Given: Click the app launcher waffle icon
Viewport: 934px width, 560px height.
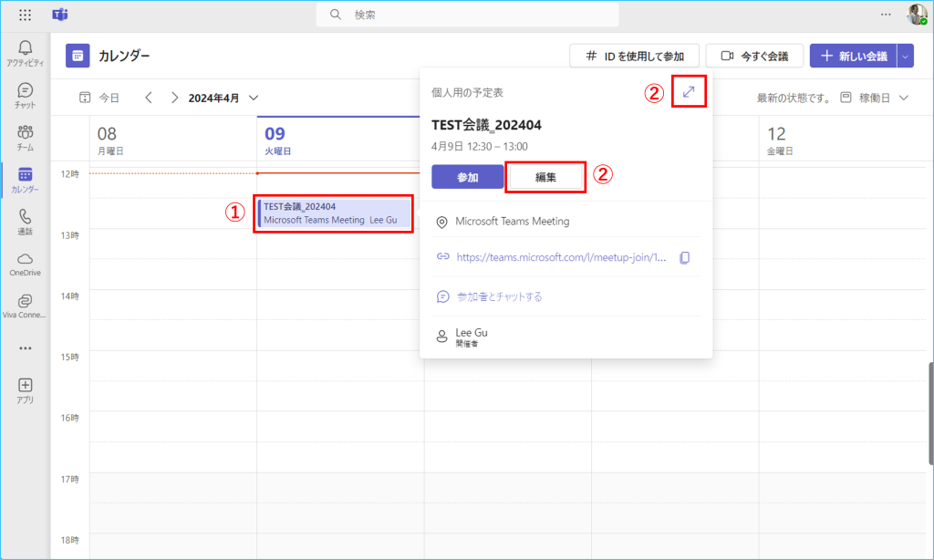Looking at the screenshot, I should (26, 16).
